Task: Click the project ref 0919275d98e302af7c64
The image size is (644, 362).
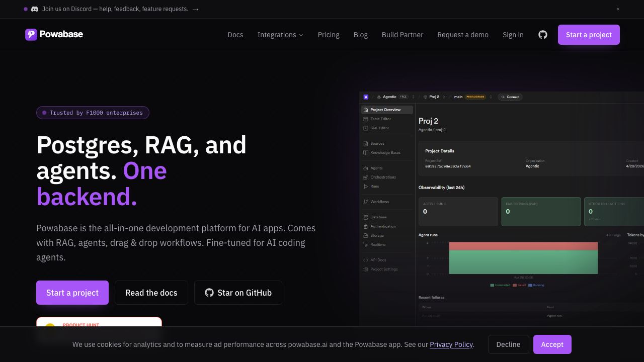Action: [x=448, y=166]
